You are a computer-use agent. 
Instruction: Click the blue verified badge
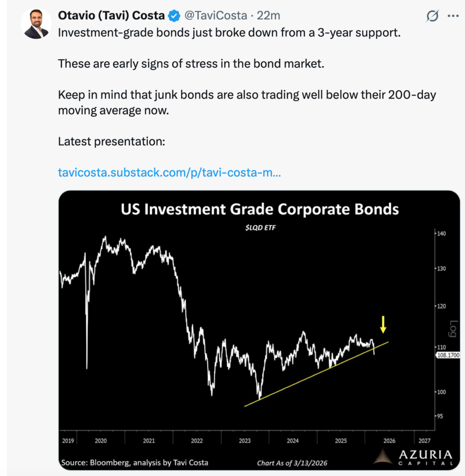click(x=174, y=16)
